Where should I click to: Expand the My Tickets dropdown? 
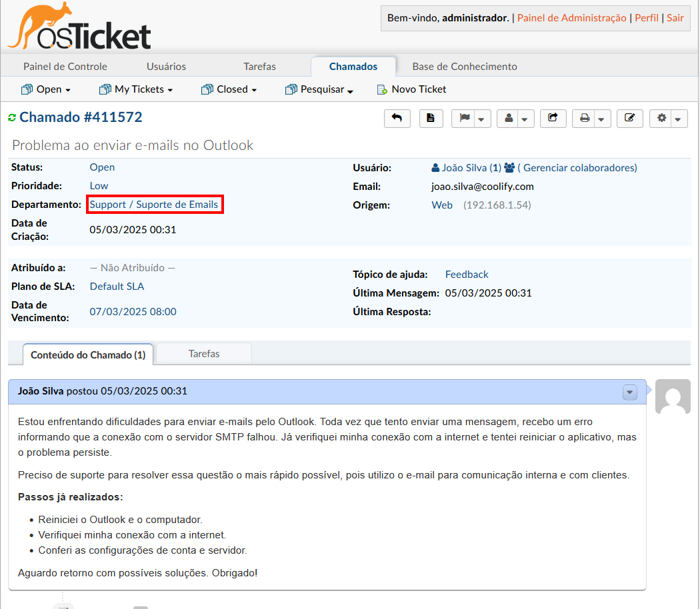(136, 89)
